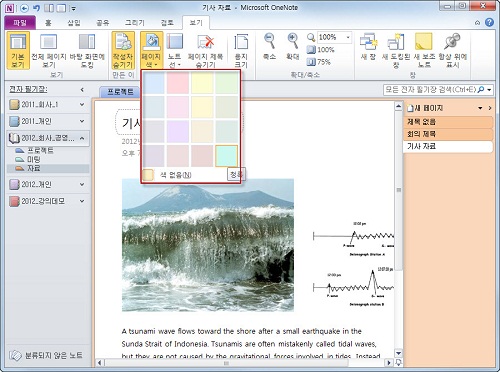Pick the light green swatch in top row
Screen dimensions: 500x372
pos(226,83)
